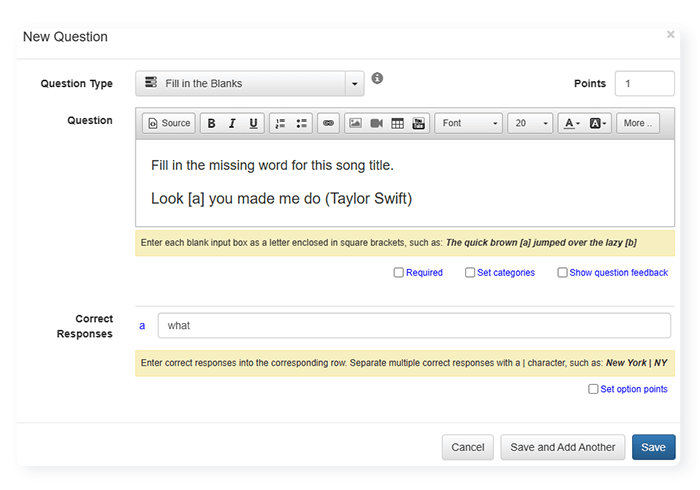Apply underline formatting
Image resolution: width=700 pixels, height=490 pixels.
(253, 123)
